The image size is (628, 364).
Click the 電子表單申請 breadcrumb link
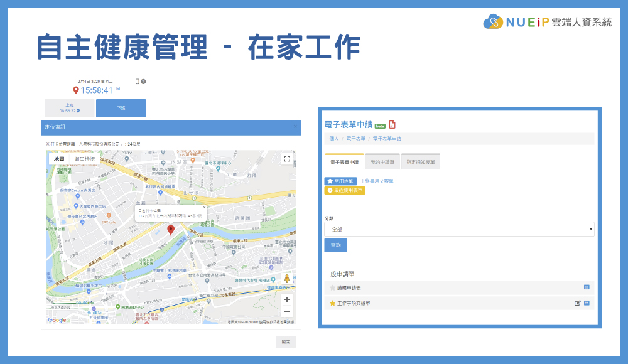(387, 139)
